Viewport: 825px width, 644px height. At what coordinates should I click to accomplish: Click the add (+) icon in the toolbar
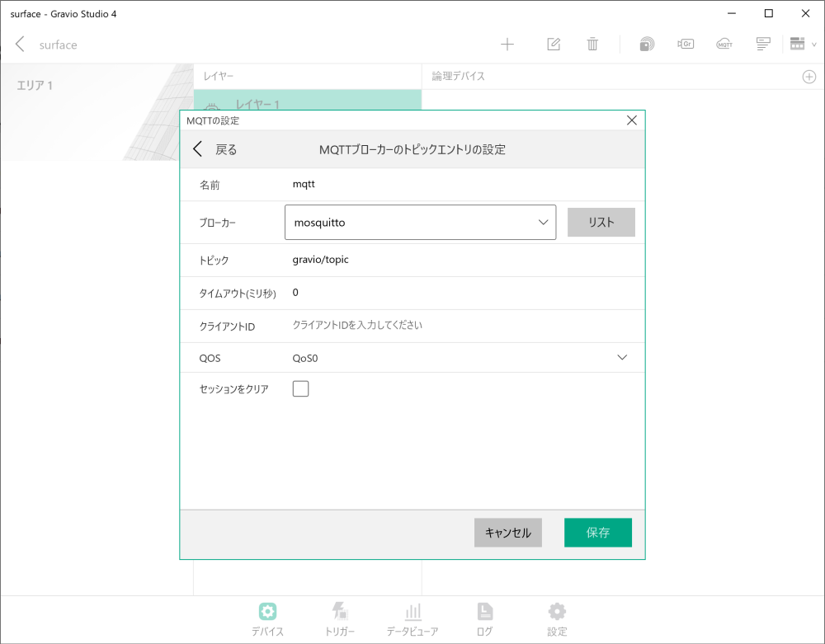507,43
